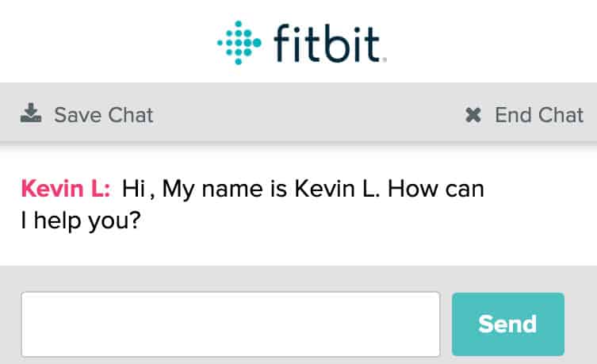The width and height of the screenshot is (597, 364).
Task: Click the Save Chat download icon
Action: click(31, 115)
